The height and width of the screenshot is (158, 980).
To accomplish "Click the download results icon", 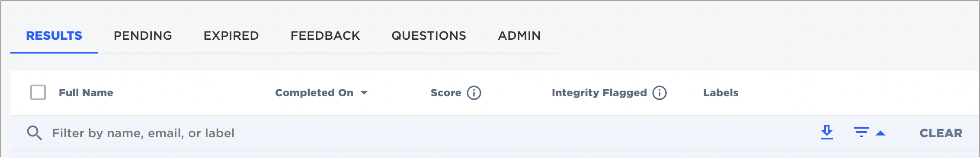I will (x=827, y=133).
